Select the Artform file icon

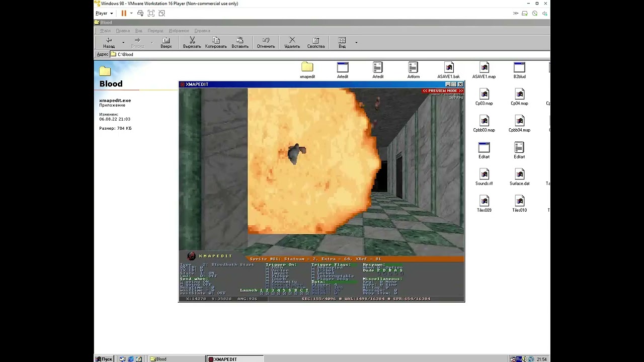(x=413, y=67)
